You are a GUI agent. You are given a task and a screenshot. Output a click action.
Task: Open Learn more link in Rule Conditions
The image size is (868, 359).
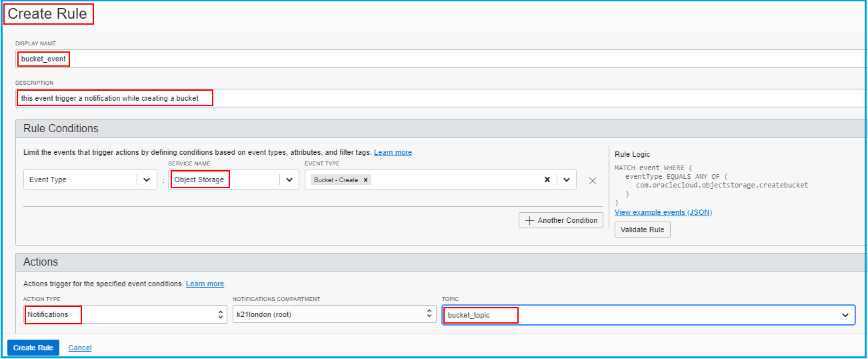393,153
